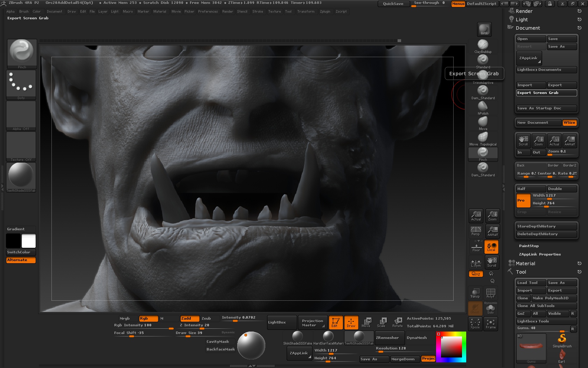Viewport: 588px width, 368px height.
Task: Click the BPR render button
Action: (x=484, y=29)
